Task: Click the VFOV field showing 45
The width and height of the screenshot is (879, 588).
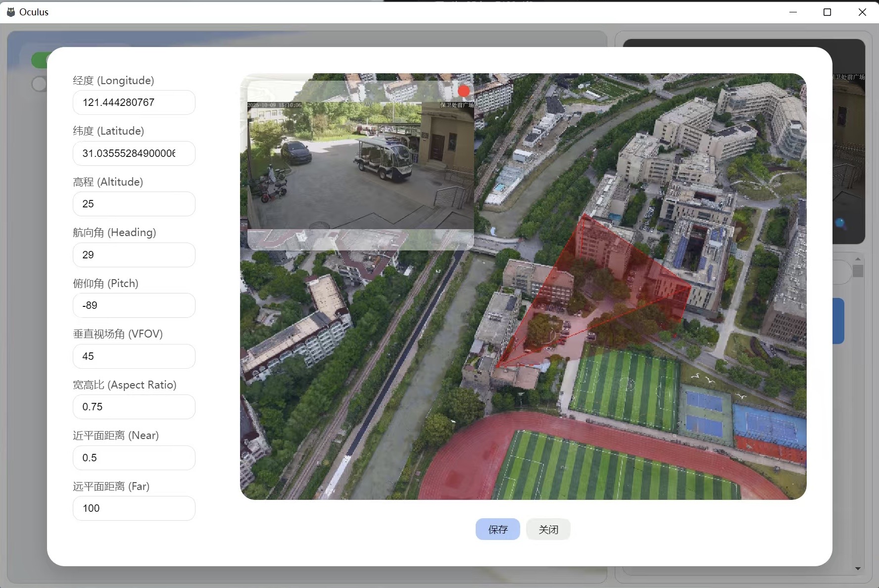Action: point(134,356)
